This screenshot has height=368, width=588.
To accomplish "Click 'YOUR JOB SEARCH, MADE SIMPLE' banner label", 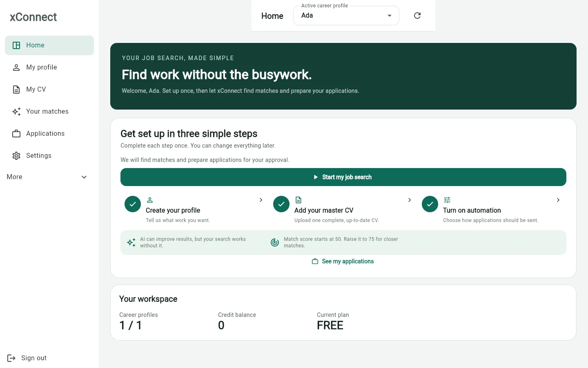I will pyautogui.click(x=178, y=58).
